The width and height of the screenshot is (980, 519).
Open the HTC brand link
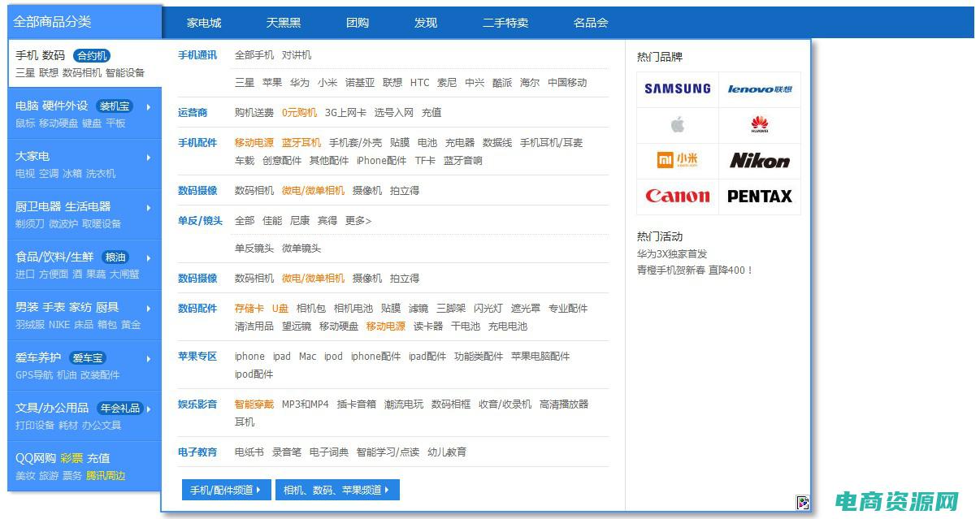420,83
